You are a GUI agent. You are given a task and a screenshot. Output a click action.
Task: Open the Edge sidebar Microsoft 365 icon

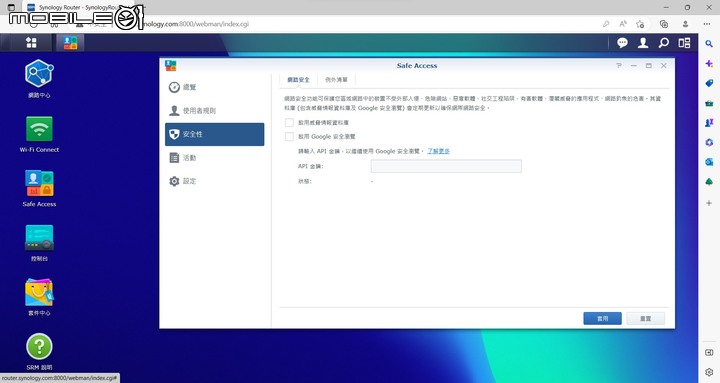click(709, 142)
